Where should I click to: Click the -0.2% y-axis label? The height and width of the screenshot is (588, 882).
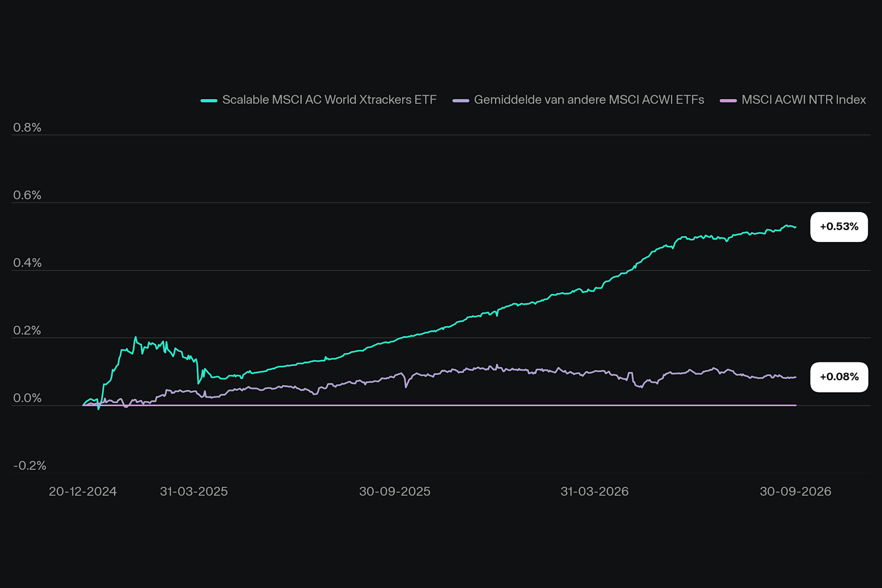pyautogui.click(x=30, y=466)
